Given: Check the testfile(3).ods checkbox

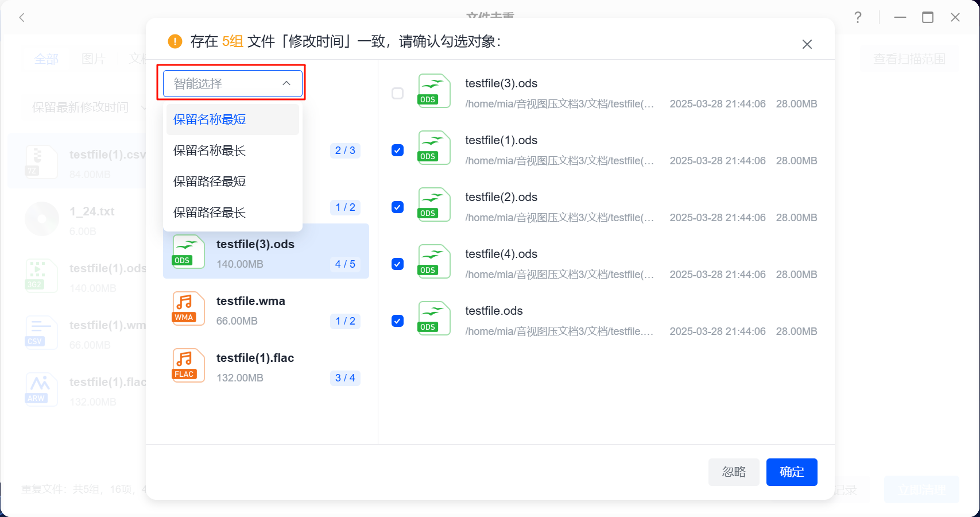Looking at the screenshot, I should click(x=397, y=94).
